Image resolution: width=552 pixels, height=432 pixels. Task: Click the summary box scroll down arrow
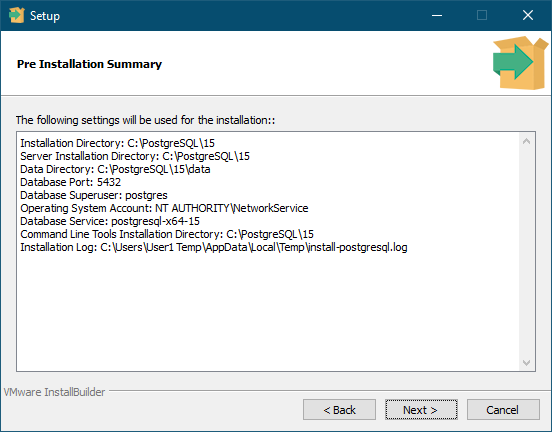[x=526, y=362]
